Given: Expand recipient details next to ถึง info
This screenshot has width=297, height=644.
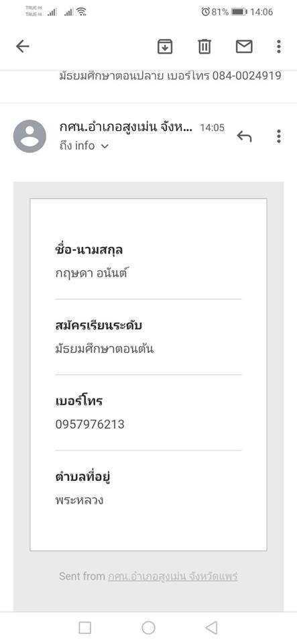Looking at the screenshot, I should pyautogui.click(x=105, y=146).
